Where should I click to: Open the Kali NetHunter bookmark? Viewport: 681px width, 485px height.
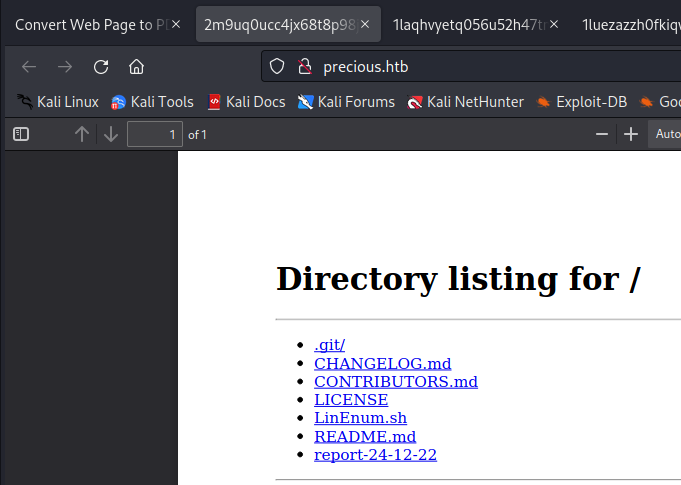(x=465, y=102)
